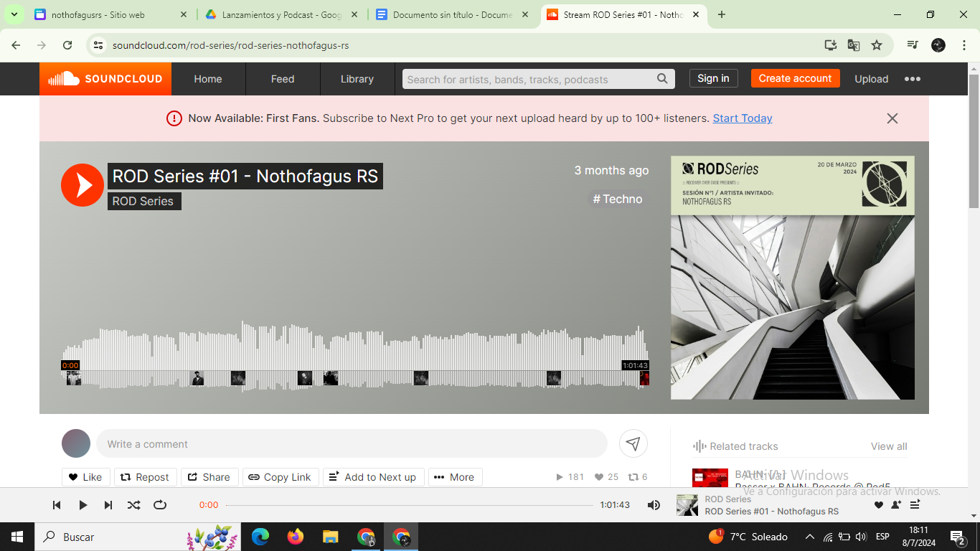
Task: Switch to Documento sin título tab
Action: coord(453,14)
